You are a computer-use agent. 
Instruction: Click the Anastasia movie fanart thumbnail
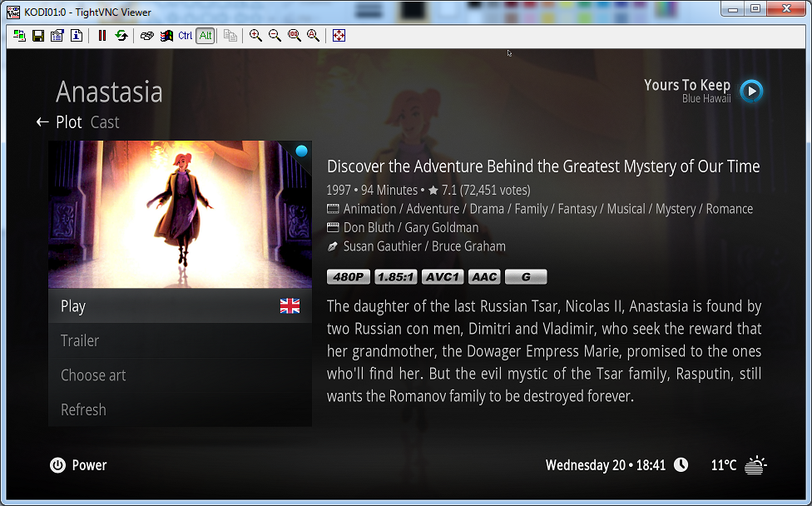point(180,215)
